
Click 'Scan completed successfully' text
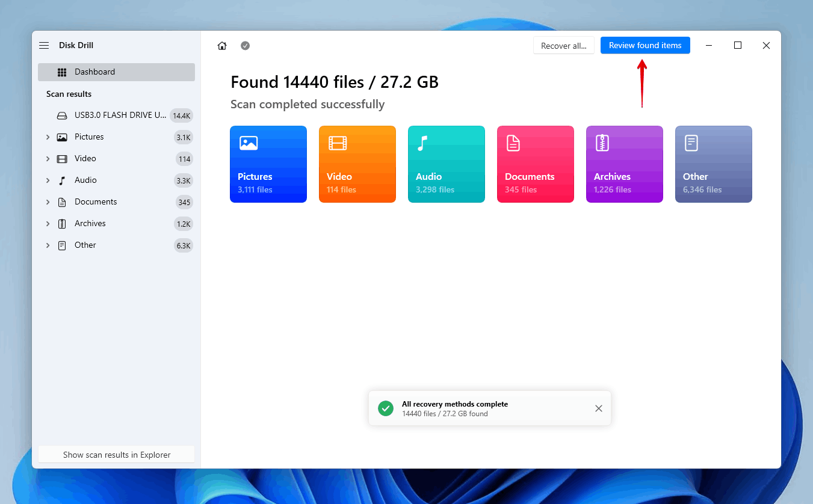(x=308, y=105)
